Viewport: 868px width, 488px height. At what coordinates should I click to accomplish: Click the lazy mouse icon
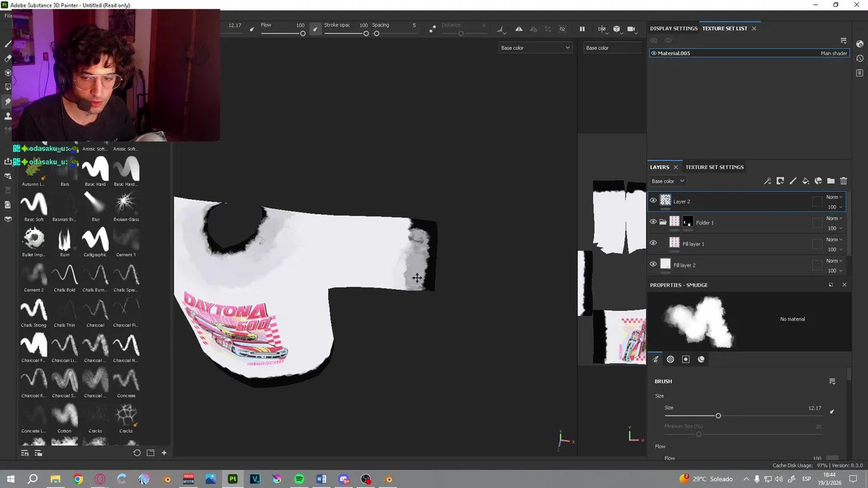[433, 29]
